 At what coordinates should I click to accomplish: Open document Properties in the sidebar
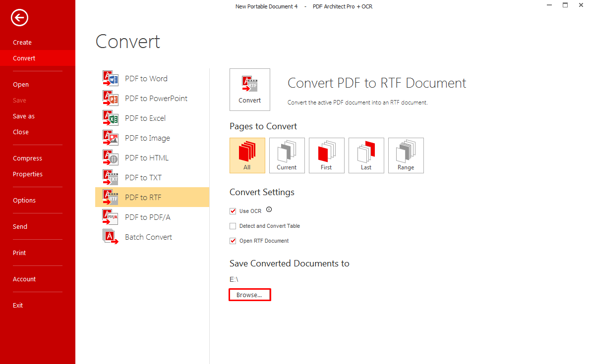tap(28, 174)
